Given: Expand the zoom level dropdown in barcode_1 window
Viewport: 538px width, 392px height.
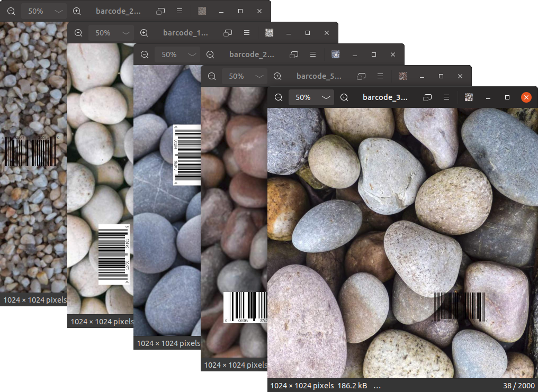Looking at the screenshot, I should [125, 33].
